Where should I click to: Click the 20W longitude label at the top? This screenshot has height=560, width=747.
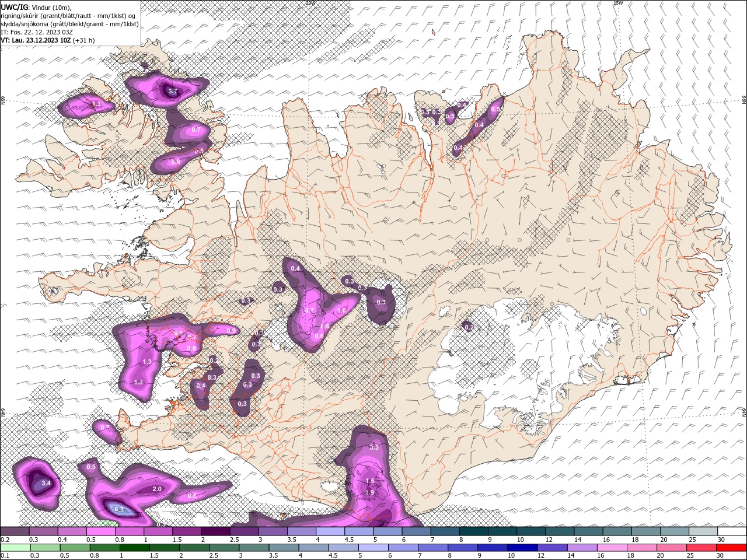point(310,3)
